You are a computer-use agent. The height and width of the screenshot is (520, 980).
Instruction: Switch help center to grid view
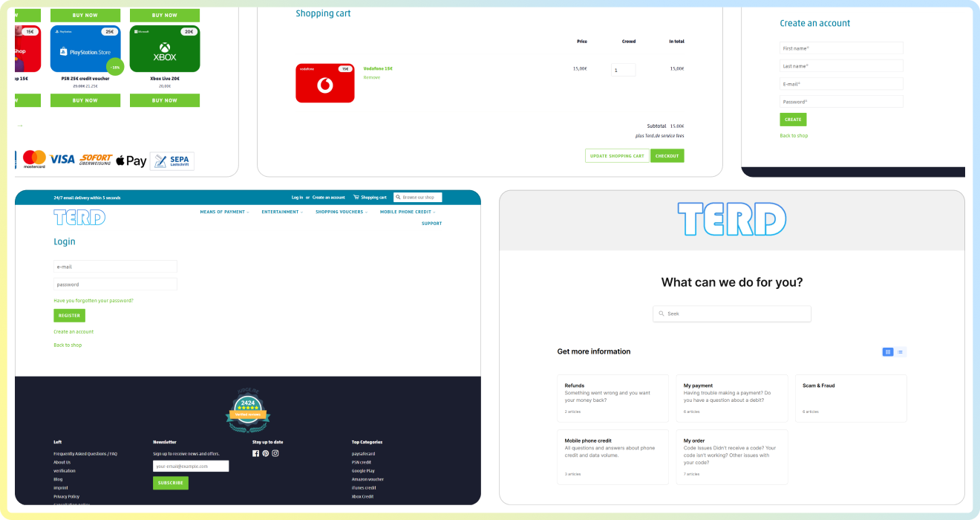pyautogui.click(x=887, y=352)
